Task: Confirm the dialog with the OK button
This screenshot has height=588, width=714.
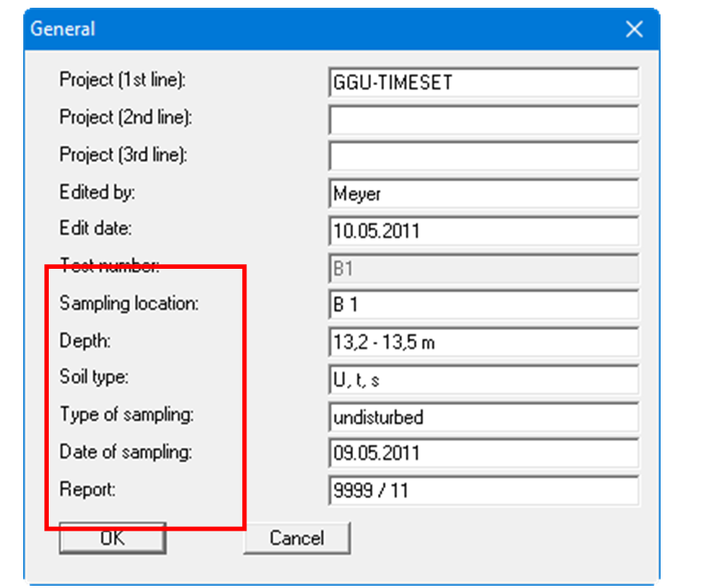Action: 112,538
